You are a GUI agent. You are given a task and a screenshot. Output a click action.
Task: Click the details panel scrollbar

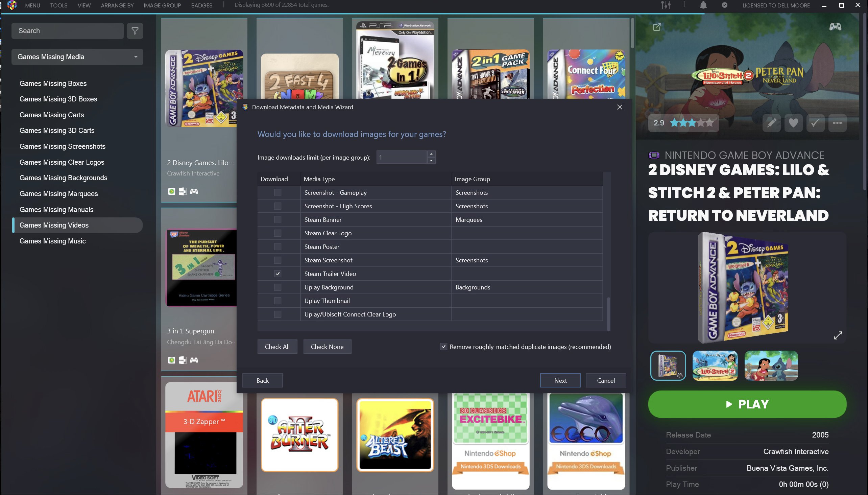[x=865, y=102]
